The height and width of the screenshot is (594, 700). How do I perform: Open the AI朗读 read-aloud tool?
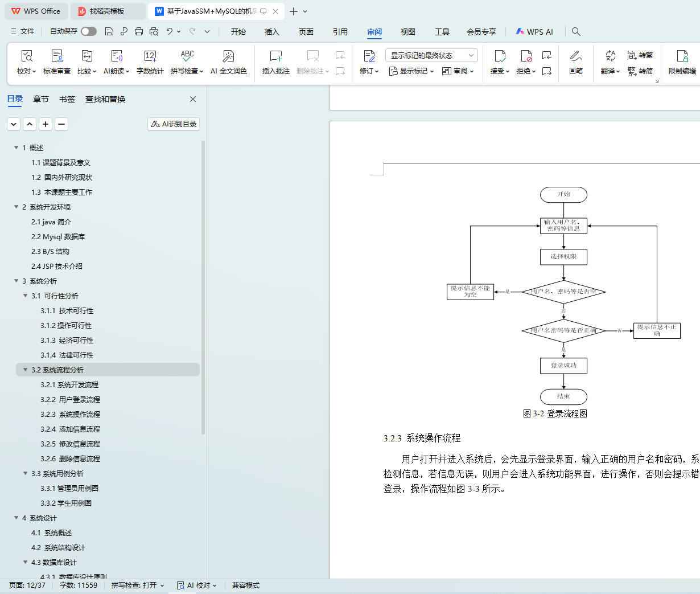pos(116,56)
